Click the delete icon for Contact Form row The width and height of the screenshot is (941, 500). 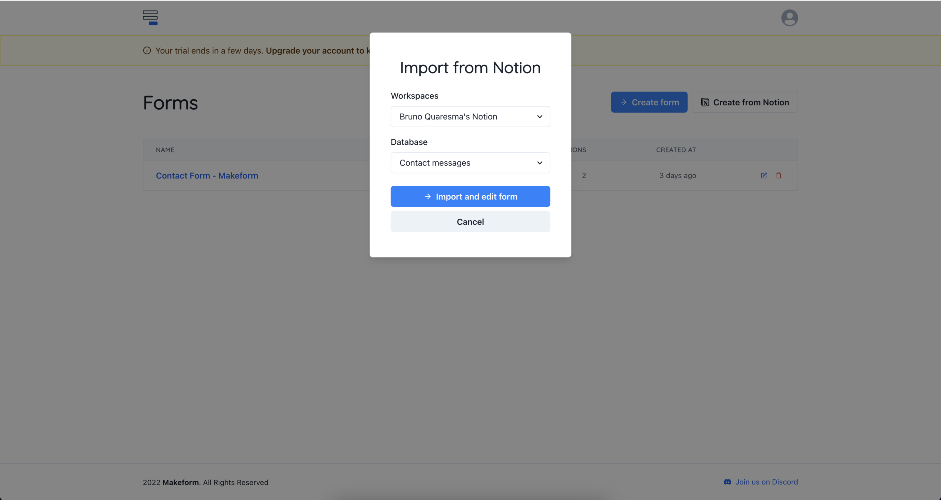point(778,175)
